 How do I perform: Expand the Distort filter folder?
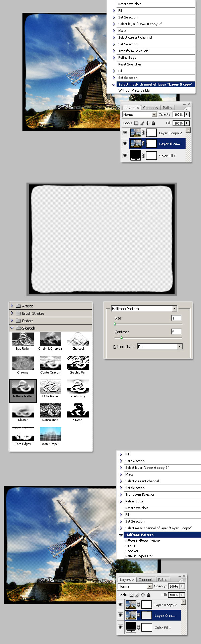(x=12, y=320)
